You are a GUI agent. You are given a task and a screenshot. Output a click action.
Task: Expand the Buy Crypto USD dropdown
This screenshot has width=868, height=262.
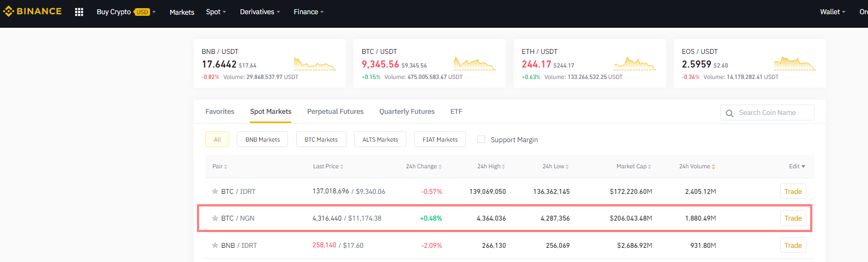pos(126,12)
